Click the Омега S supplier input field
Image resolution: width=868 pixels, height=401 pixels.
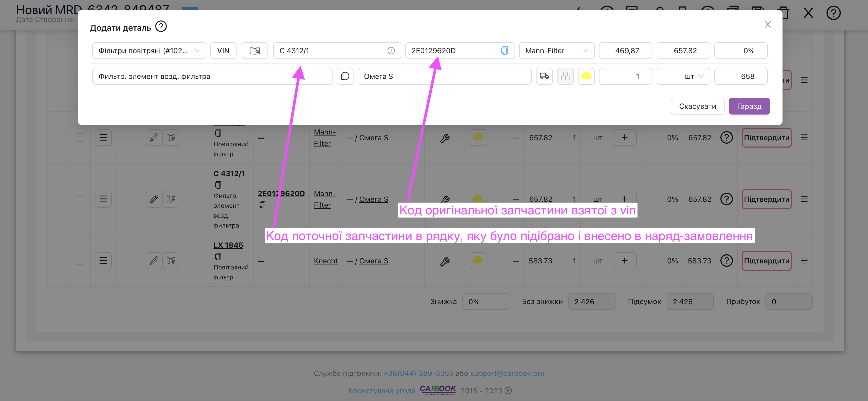444,76
